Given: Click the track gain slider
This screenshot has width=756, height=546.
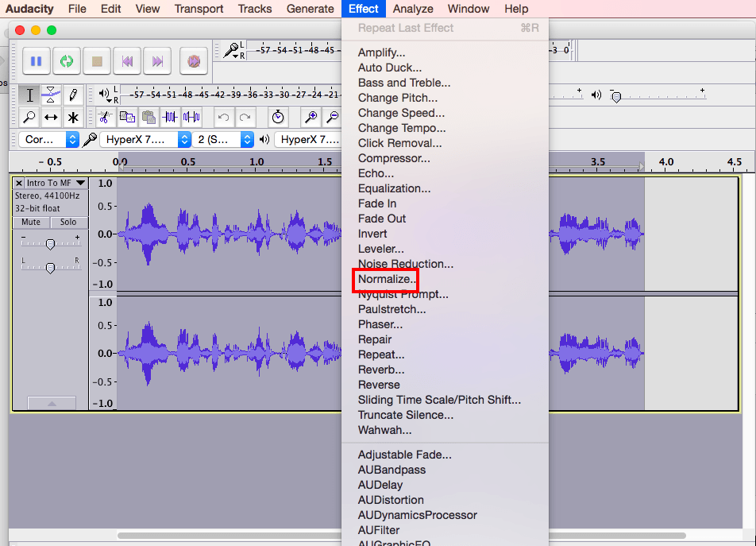Looking at the screenshot, I should [x=50, y=243].
